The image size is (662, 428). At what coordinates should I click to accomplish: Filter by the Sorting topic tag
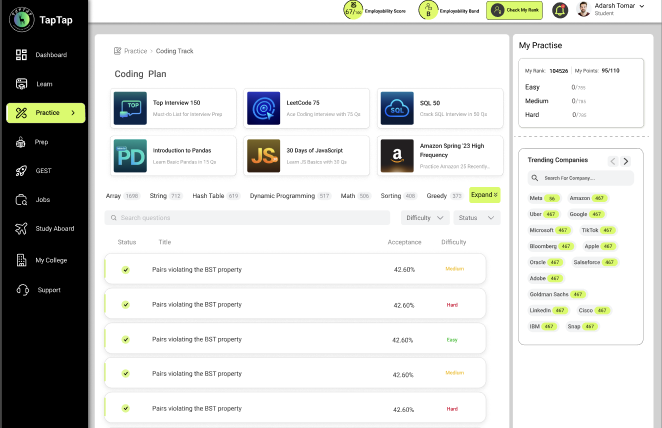398,196
